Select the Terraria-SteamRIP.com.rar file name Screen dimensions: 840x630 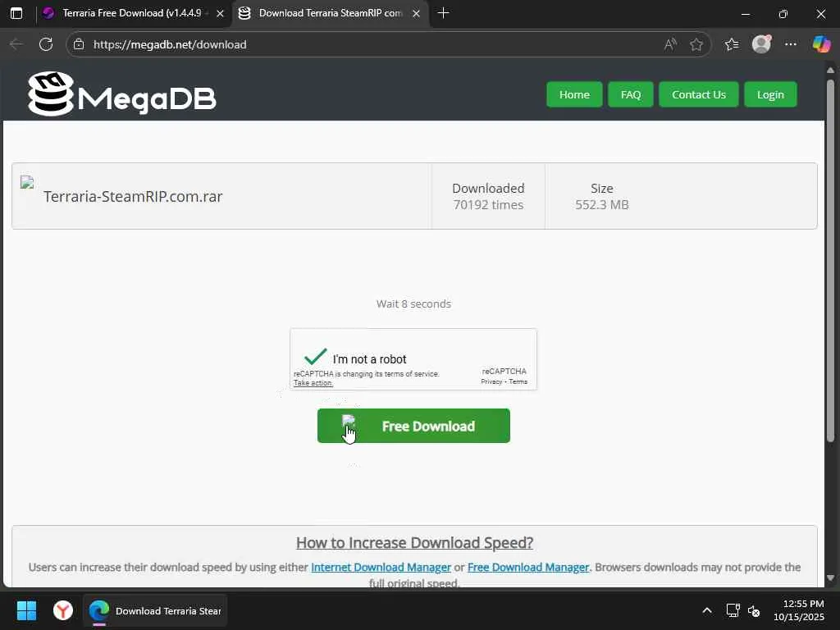coord(133,197)
